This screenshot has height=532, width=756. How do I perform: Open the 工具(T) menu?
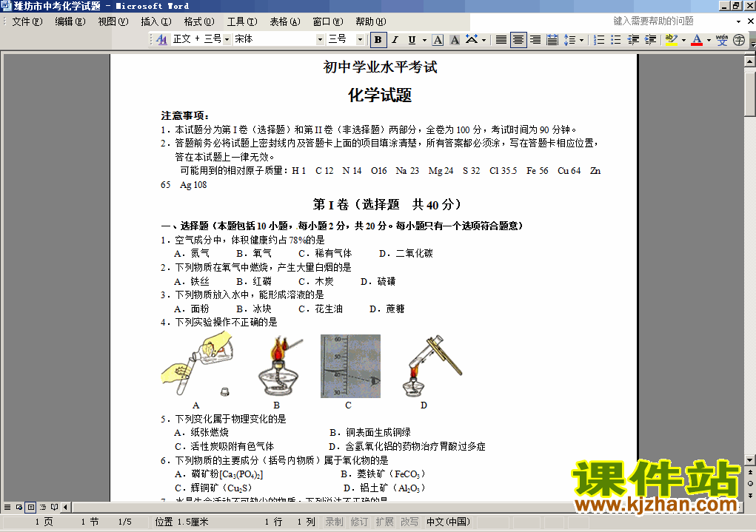(x=242, y=21)
